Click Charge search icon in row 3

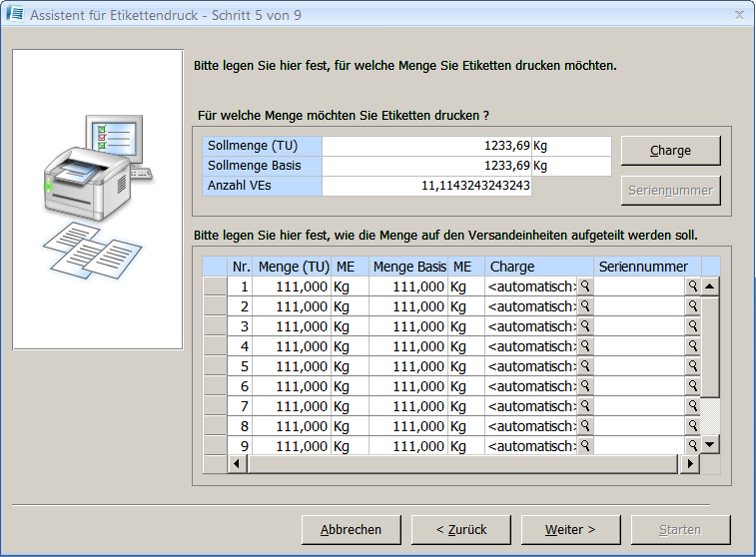586,326
